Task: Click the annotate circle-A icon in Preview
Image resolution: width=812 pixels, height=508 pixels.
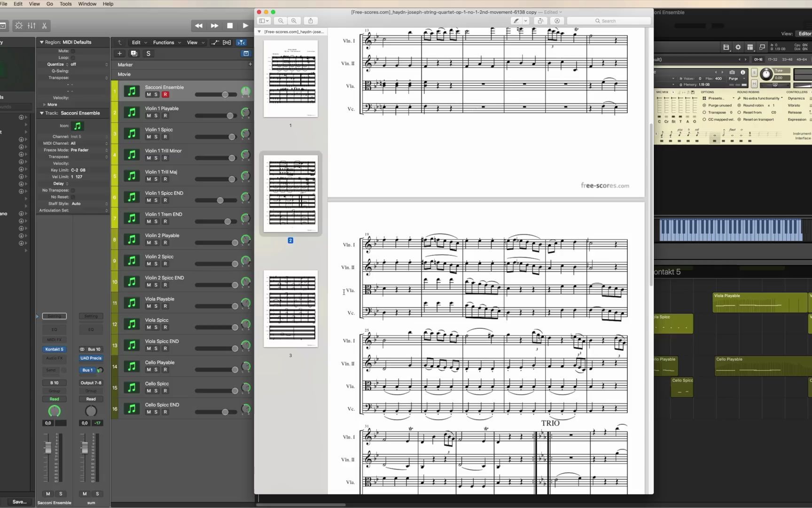Action: [557, 21]
